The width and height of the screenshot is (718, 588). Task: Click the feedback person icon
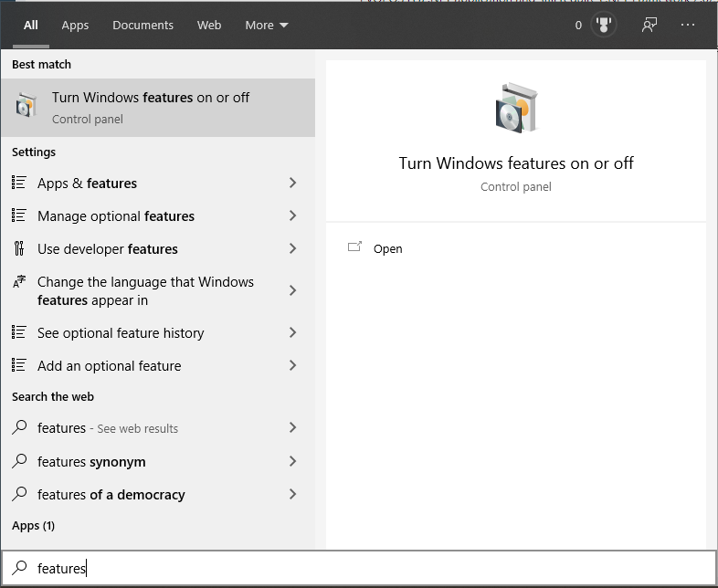pos(649,25)
